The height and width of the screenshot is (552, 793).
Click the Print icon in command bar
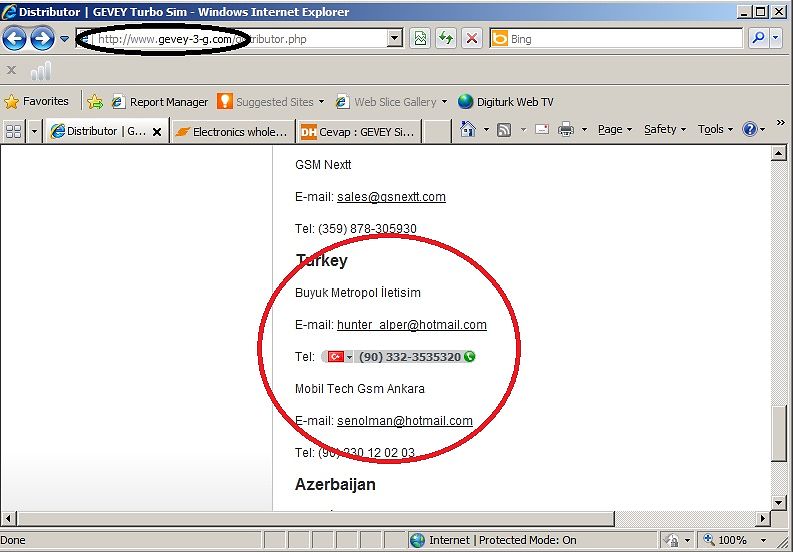coord(565,130)
